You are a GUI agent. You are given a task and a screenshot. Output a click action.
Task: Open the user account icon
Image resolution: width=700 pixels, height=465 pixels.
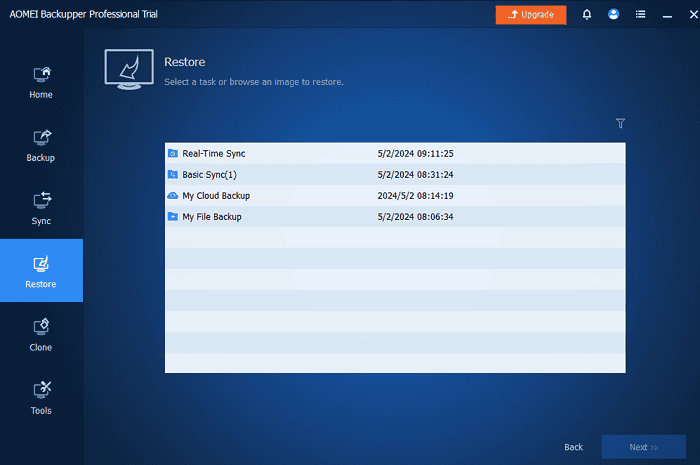click(x=613, y=15)
